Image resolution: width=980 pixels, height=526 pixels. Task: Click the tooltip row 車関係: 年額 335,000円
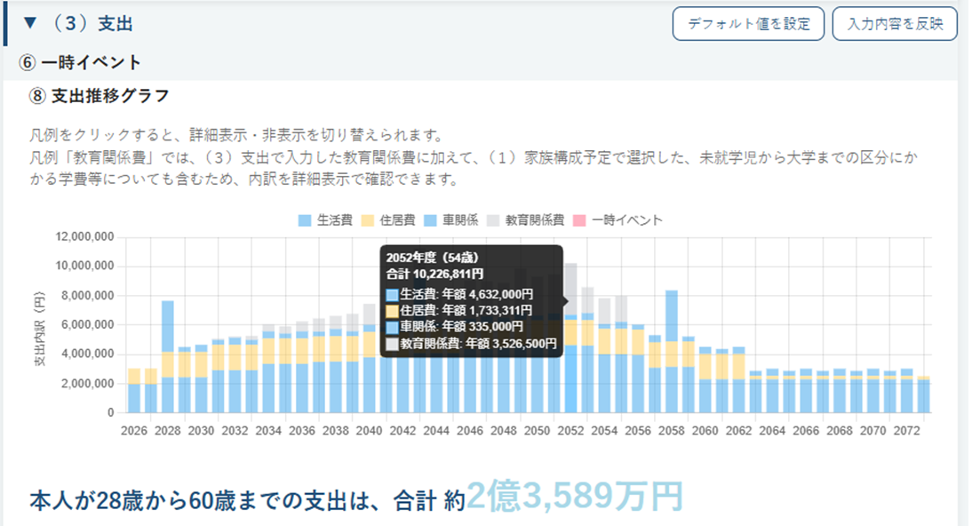point(454,327)
